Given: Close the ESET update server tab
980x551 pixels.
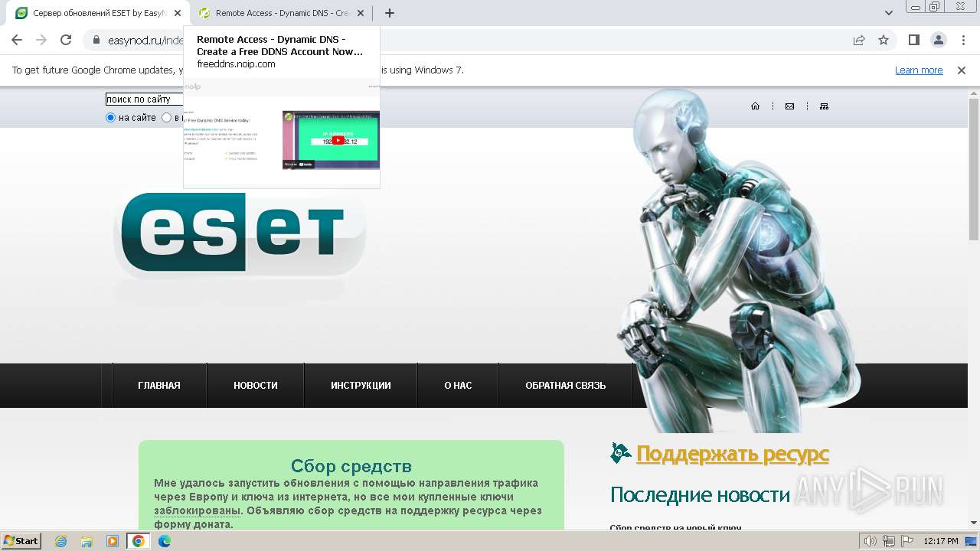Looking at the screenshot, I should [177, 13].
